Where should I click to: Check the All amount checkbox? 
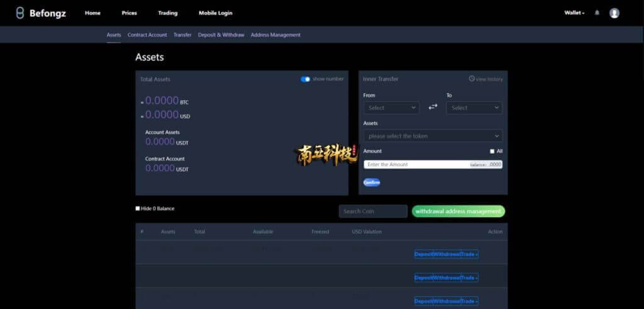pyautogui.click(x=492, y=151)
